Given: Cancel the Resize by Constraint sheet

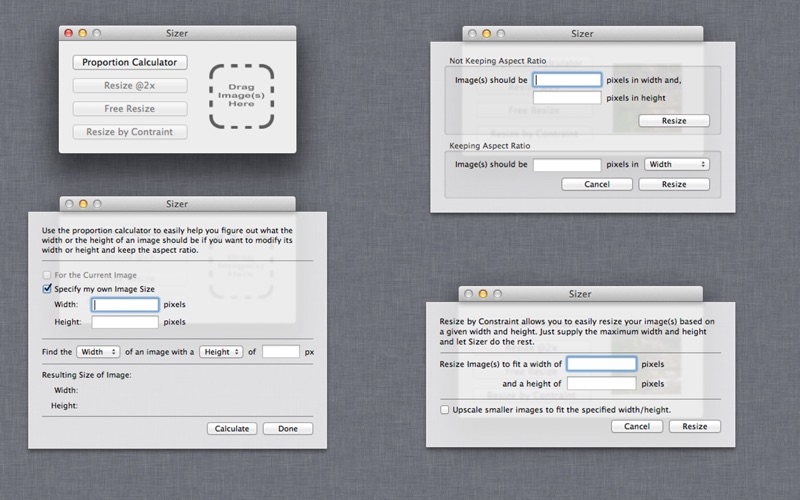Looking at the screenshot, I should 637,427.
